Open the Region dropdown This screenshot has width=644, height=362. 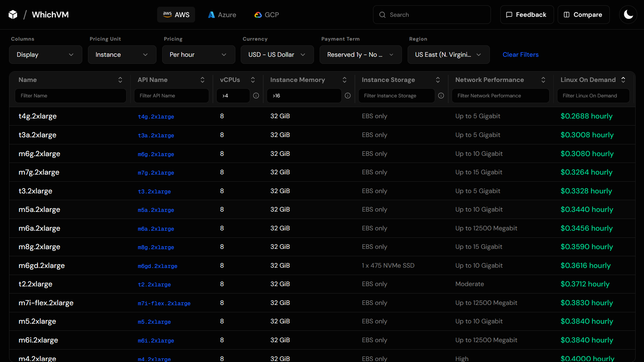(x=448, y=54)
